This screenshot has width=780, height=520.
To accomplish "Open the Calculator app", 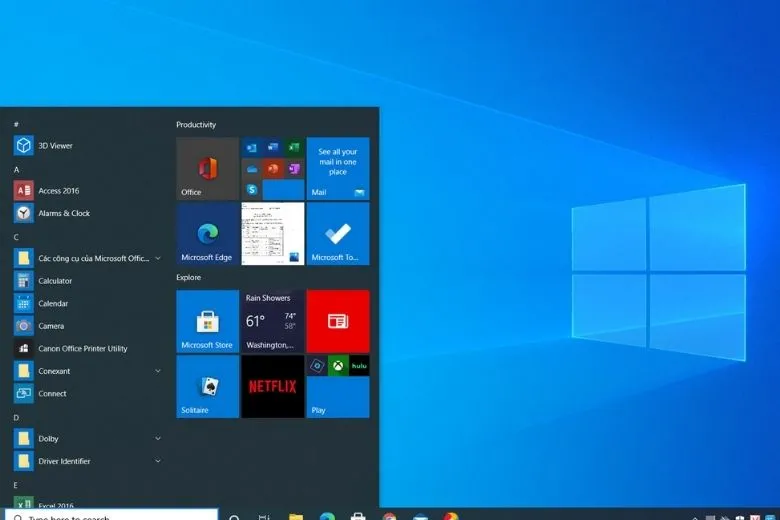I will point(55,281).
